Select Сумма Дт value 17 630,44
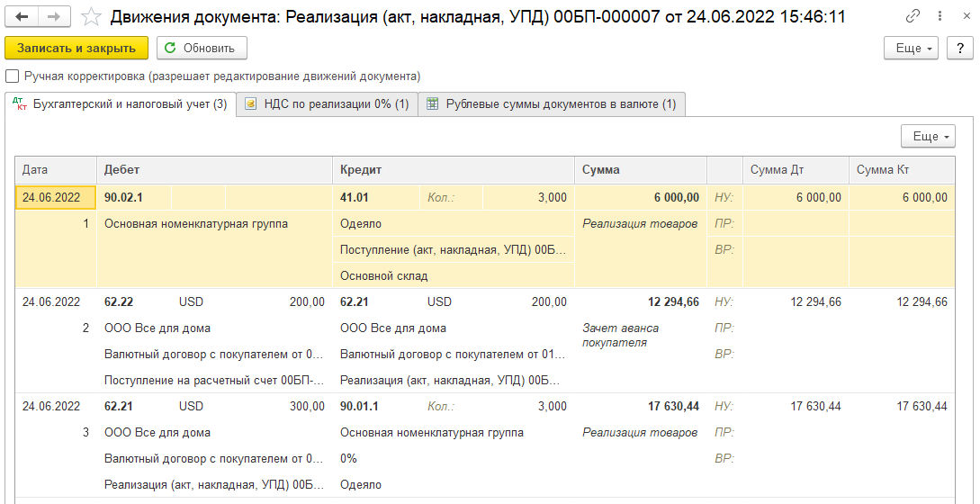The image size is (980, 504). pos(796,407)
